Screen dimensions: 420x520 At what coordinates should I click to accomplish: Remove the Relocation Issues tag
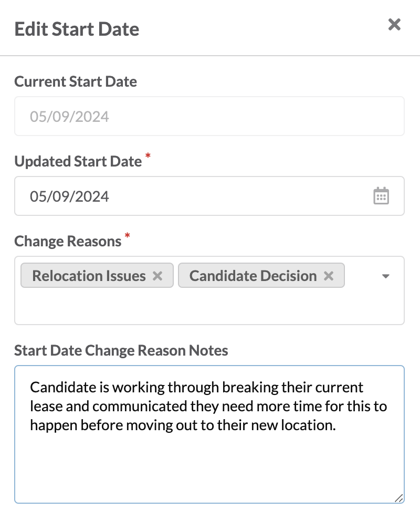click(157, 276)
